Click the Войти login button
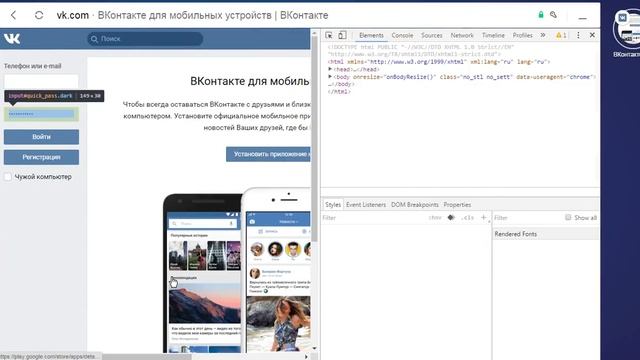The image size is (640, 360). tap(41, 137)
